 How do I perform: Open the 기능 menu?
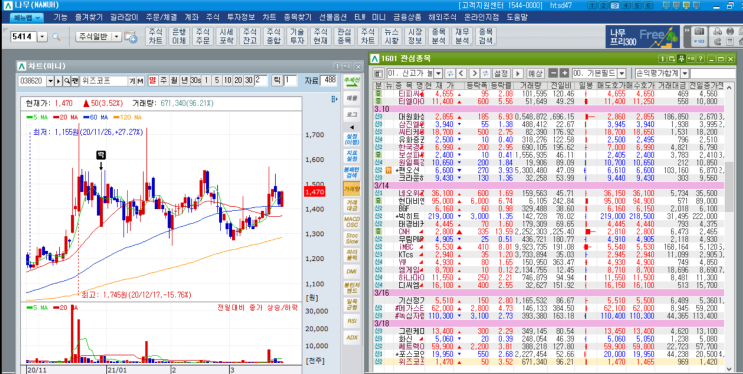point(60,18)
